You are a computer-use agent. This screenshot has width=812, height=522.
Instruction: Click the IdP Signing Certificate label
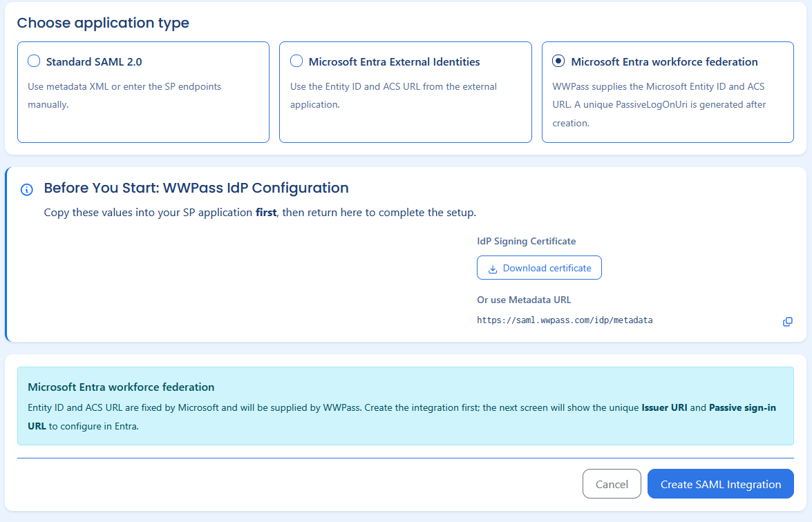[x=526, y=241]
